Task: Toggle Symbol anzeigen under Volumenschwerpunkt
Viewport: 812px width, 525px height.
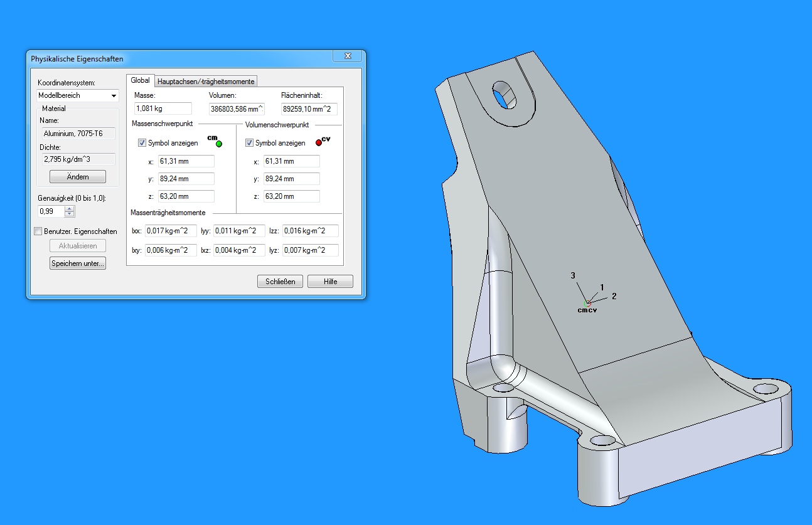Action: (x=249, y=143)
